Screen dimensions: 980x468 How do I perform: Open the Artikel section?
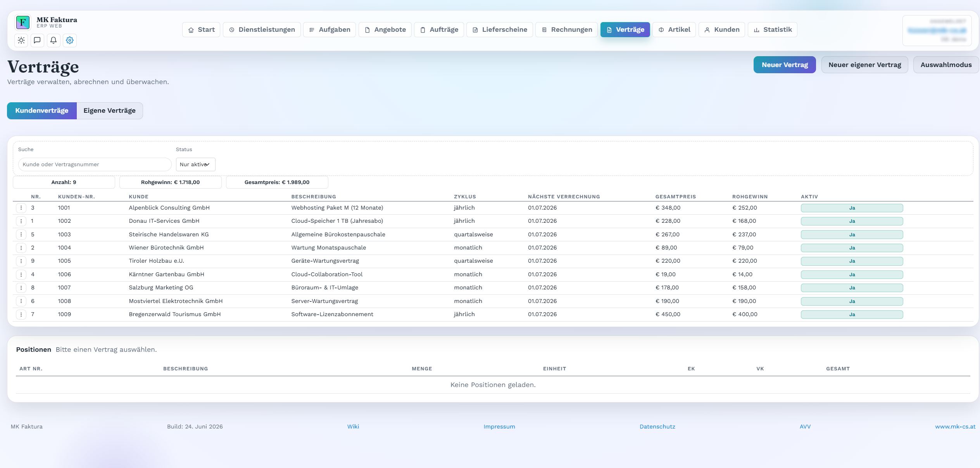coord(674,30)
